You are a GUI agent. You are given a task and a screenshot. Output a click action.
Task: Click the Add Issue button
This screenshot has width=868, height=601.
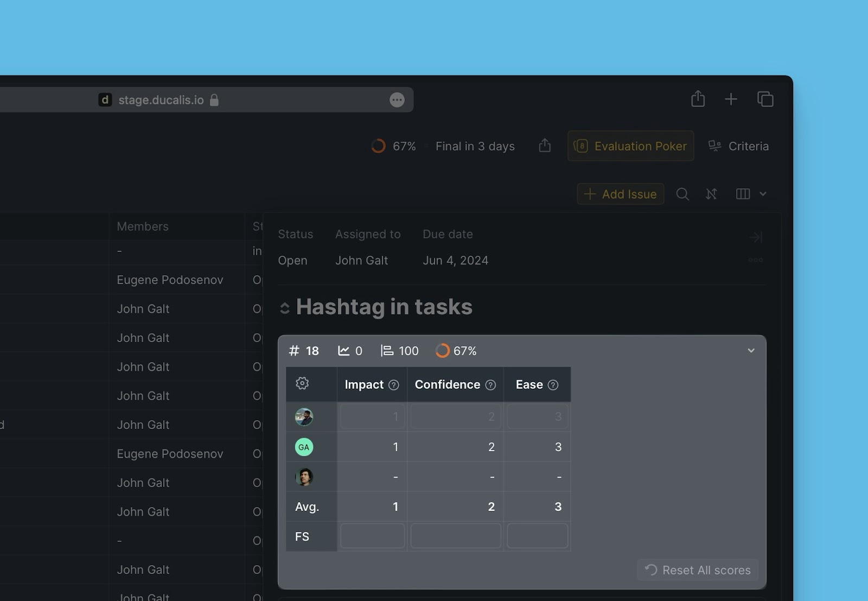(621, 194)
